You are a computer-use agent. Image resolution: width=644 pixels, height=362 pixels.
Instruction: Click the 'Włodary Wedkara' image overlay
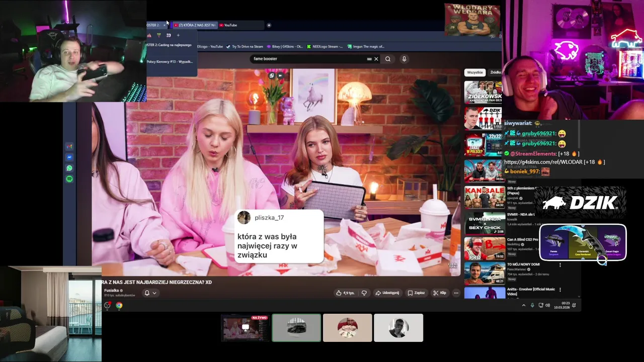coord(472,20)
